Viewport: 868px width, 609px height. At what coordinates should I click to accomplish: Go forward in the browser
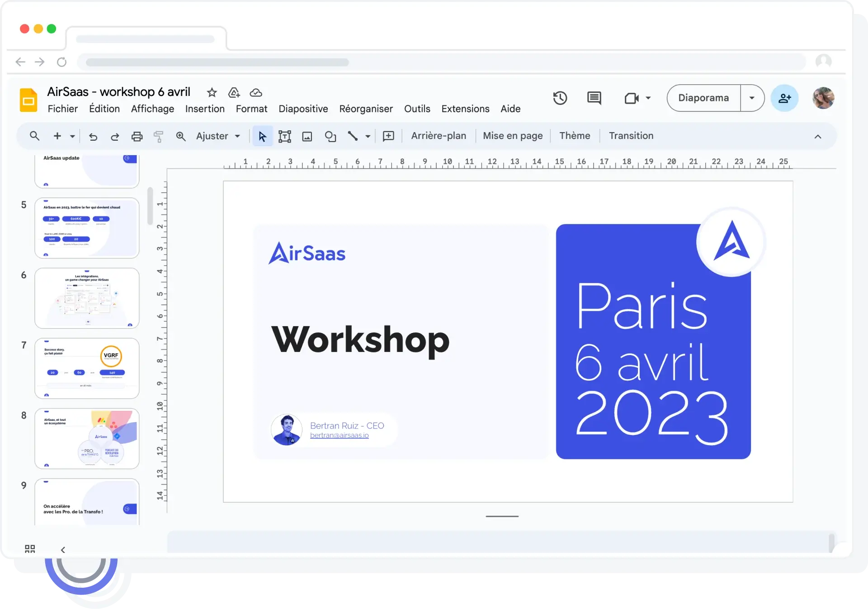pos(40,62)
